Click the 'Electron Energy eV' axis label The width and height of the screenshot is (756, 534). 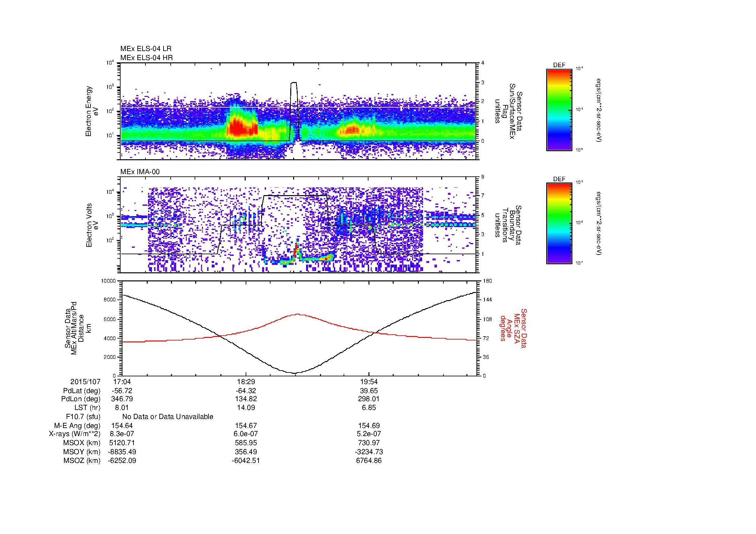point(92,111)
